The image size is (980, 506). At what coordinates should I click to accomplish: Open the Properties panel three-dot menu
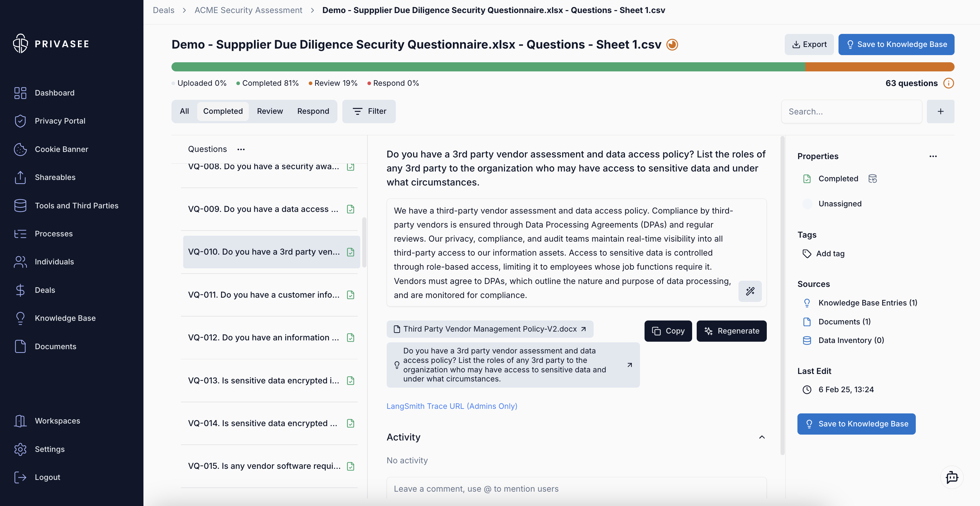coord(933,156)
